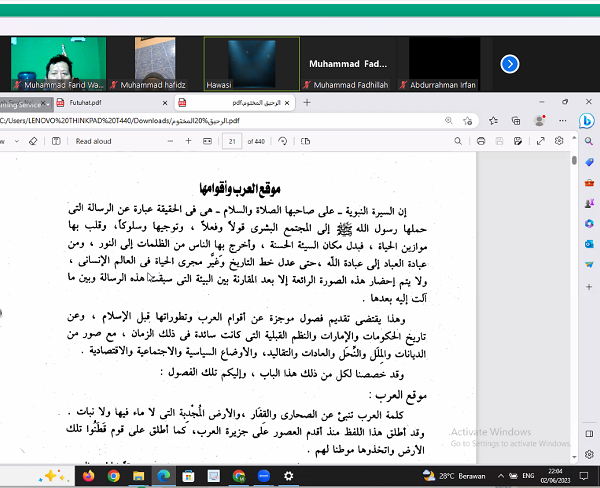This screenshot has width=600, height=488.
Task: Click subheading موقع العرب :
Action: (398, 396)
